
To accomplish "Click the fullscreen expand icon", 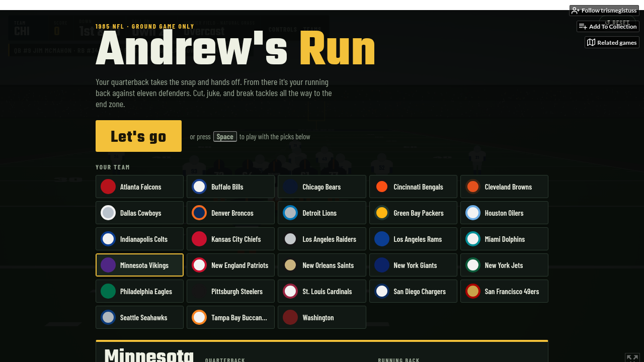I will (x=632, y=357).
